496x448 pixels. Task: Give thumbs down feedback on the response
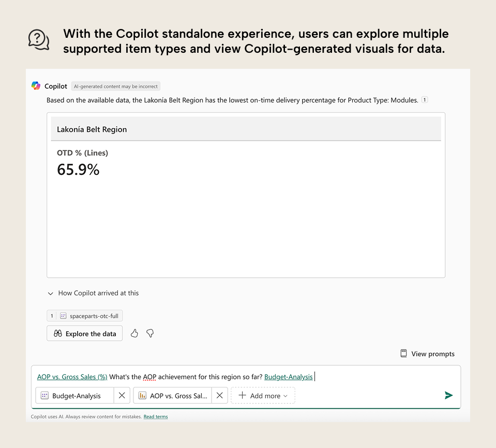point(149,334)
